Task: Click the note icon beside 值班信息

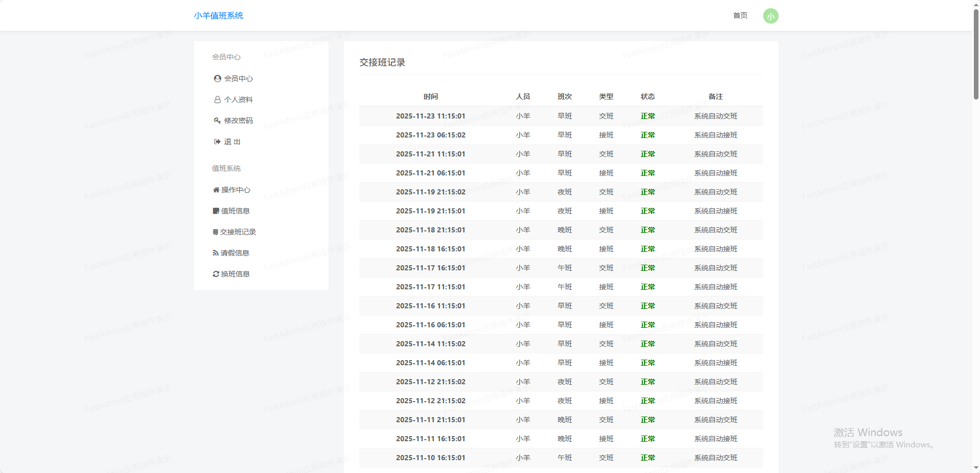Action: point(216,211)
